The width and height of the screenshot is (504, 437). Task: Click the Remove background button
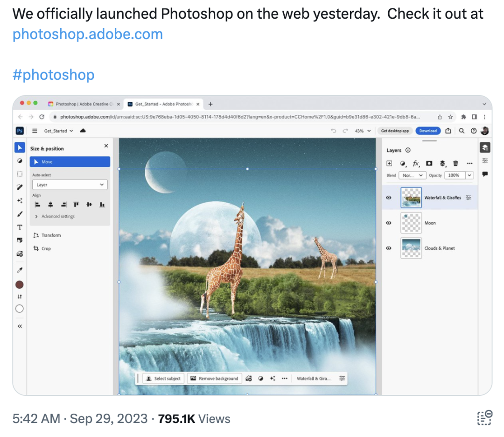click(214, 379)
